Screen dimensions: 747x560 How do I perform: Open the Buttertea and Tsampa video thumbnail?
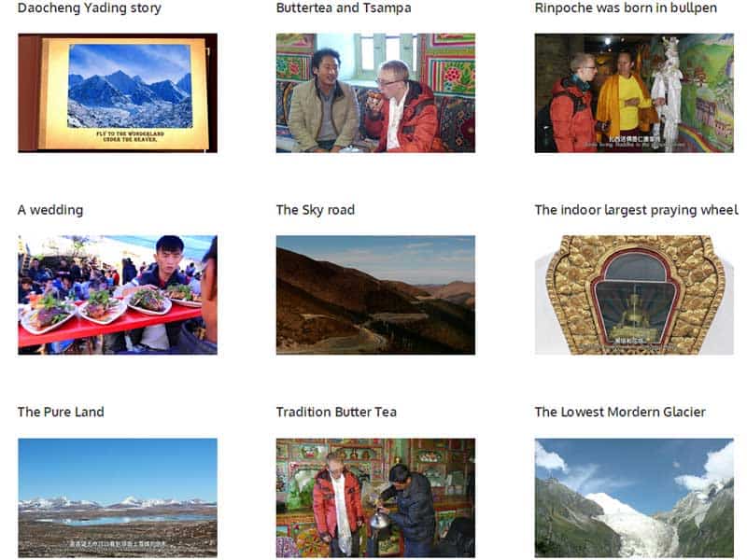[x=375, y=92]
